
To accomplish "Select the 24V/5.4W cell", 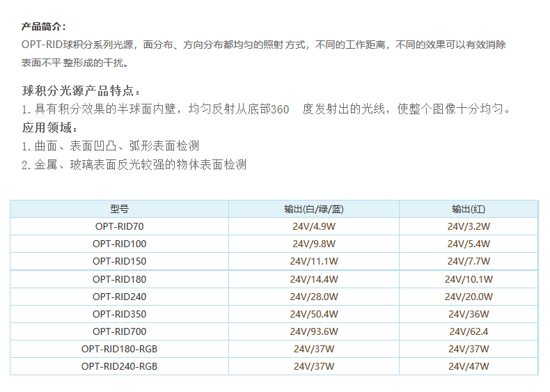I will pyautogui.click(x=469, y=244).
